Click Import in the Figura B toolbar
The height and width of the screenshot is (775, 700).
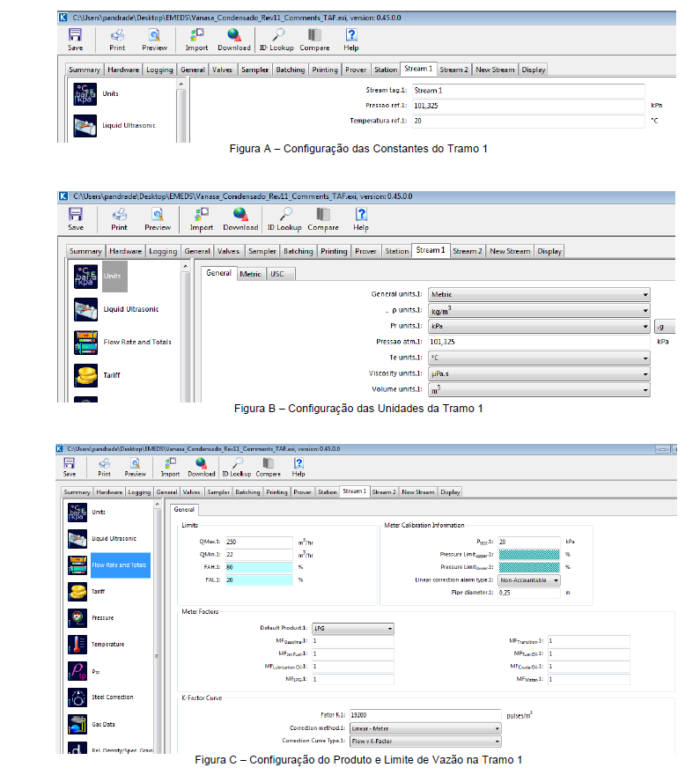point(202,219)
